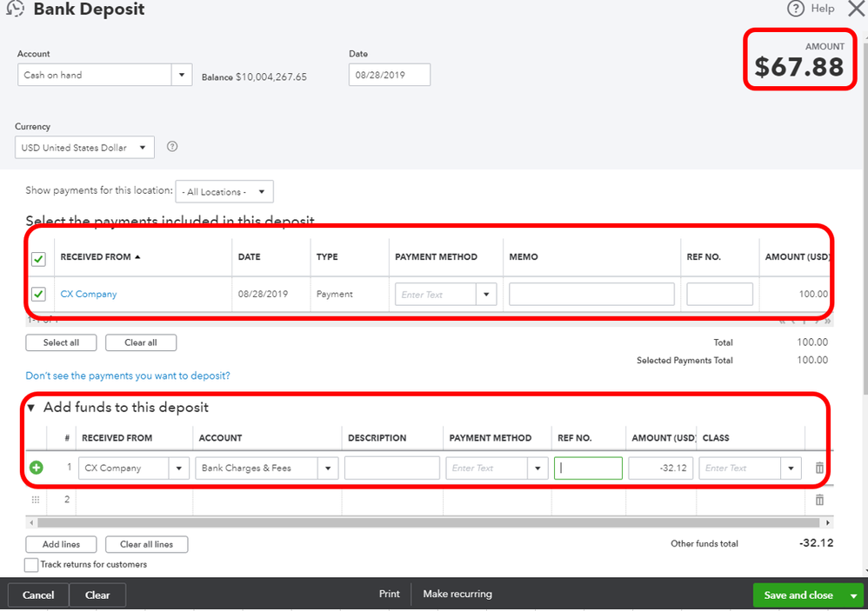Open the All Locations dropdown

(x=261, y=192)
